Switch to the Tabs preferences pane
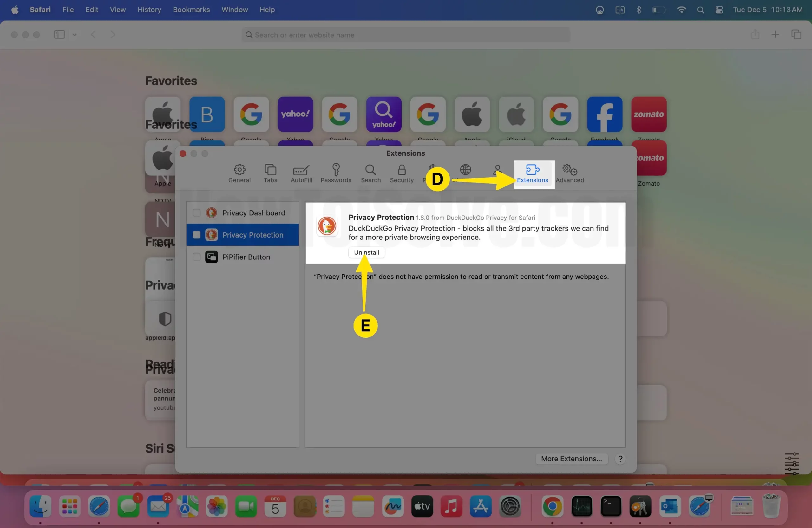This screenshot has height=528, width=812. coord(270,173)
